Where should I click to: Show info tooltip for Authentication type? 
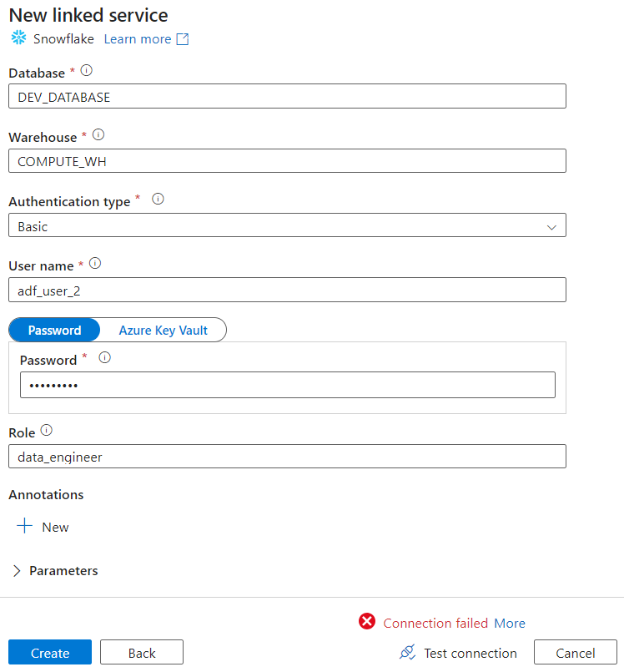pos(158,199)
